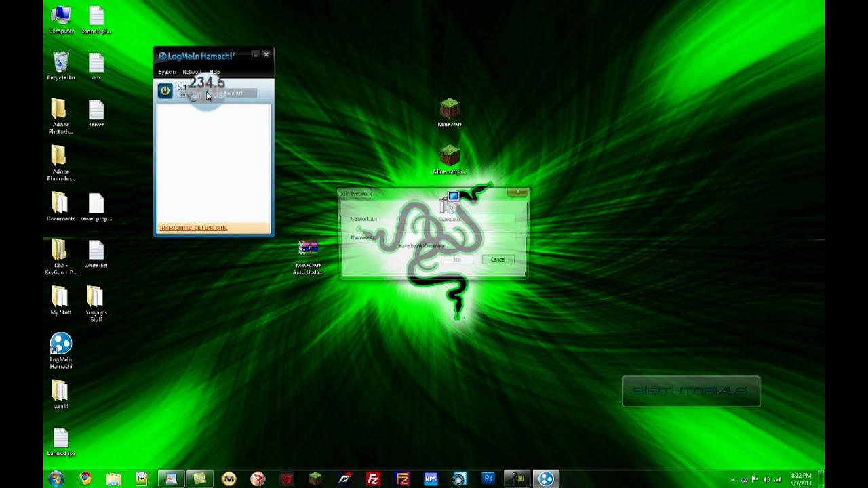The image size is (868, 488).
Task: Select the upper Adobe Photoshop folder icon
Action: click(x=60, y=117)
